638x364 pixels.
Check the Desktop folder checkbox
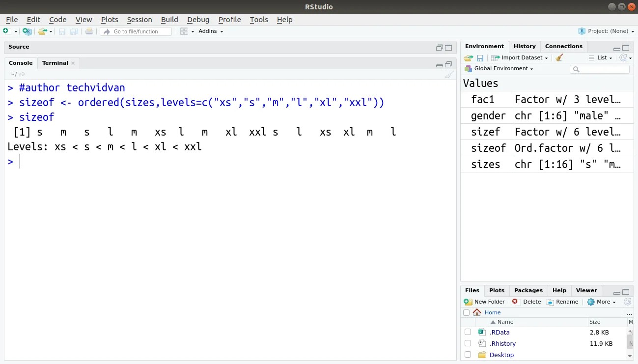(x=468, y=355)
